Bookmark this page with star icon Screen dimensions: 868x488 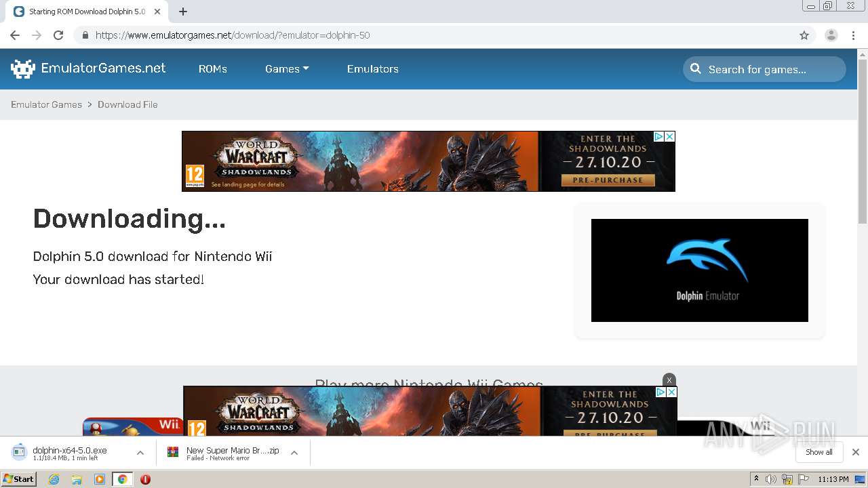coord(804,35)
